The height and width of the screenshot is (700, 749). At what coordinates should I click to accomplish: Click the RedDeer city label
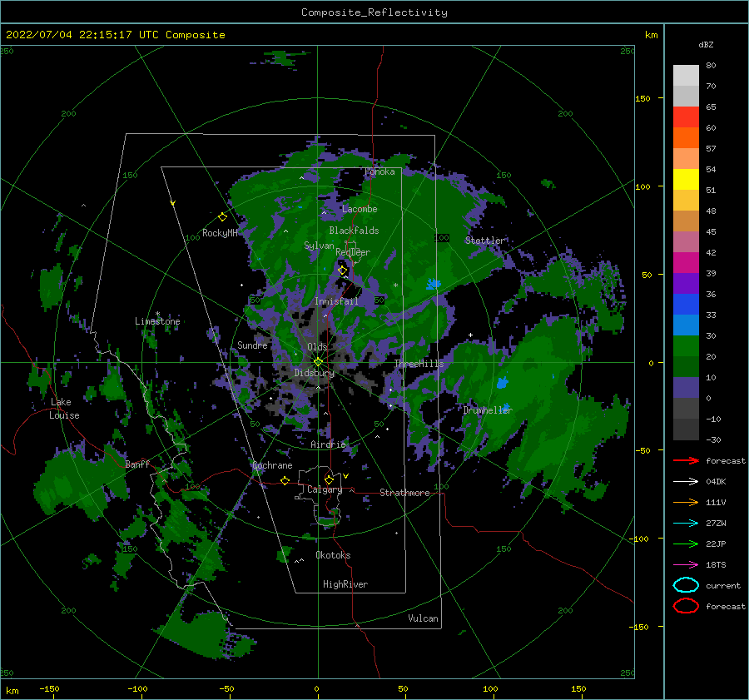[x=353, y=252]
